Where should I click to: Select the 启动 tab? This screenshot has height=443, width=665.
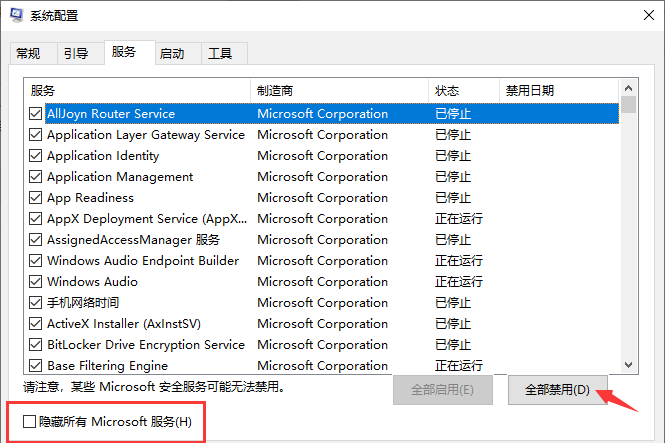172,53
